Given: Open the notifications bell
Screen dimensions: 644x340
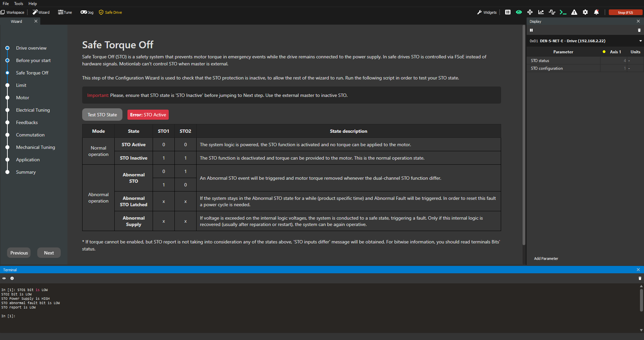Looking at the screenshot, I should 596,12.
